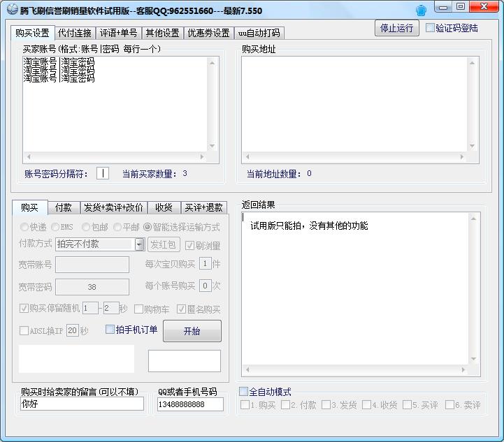Open the 评语+单号 tab
Screen dimensions: 504x442
(x=119, y=33)
